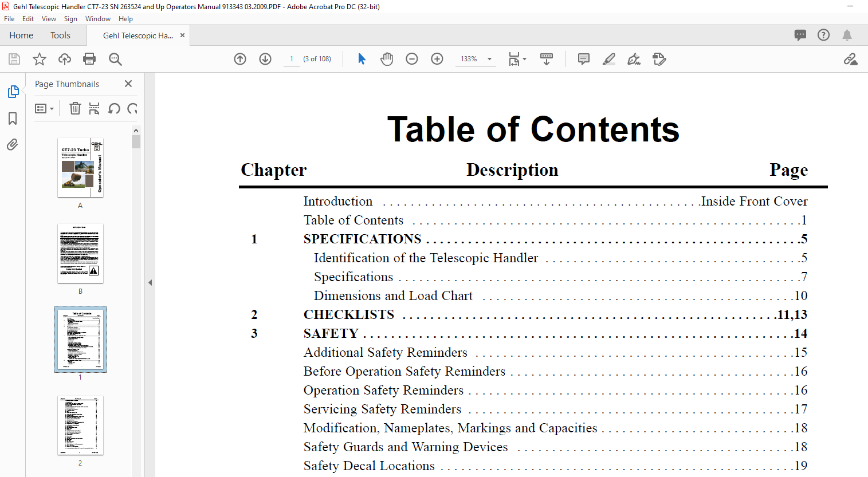This screenshot has width=868, height=477.
Task: Switch to the Home tab
Action: pyautogui.click(x=21, y=36)
